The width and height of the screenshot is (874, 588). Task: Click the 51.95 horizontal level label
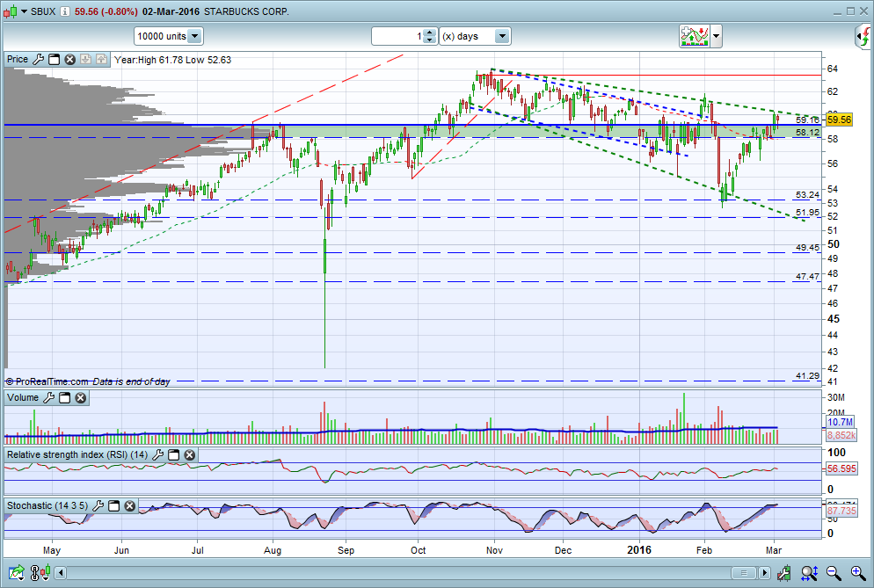coord(807,213)
